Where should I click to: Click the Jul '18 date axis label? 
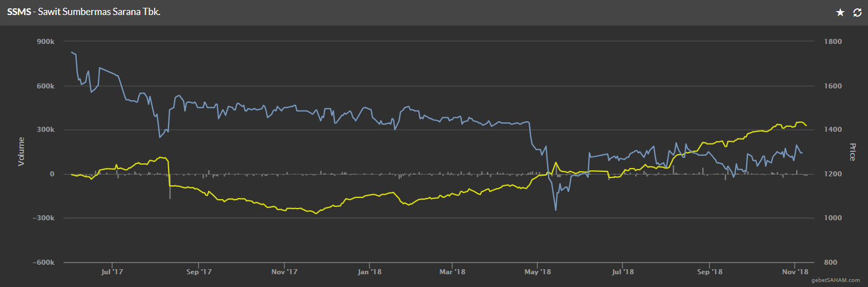click(x=622, y=272)
